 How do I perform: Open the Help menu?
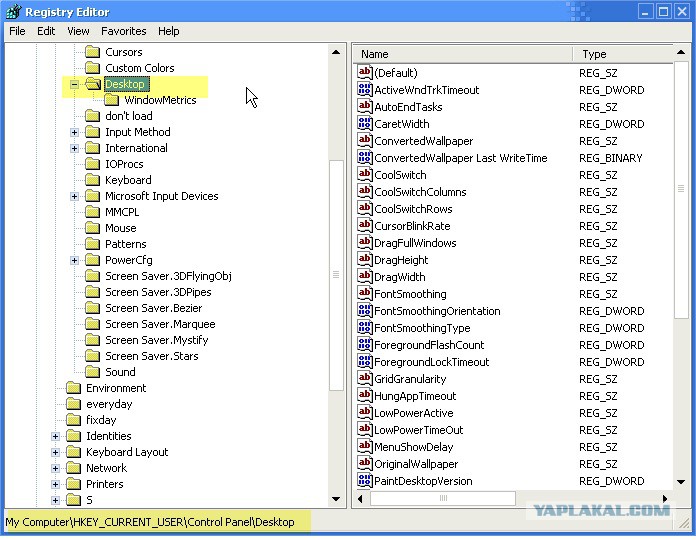click(169, 31)
